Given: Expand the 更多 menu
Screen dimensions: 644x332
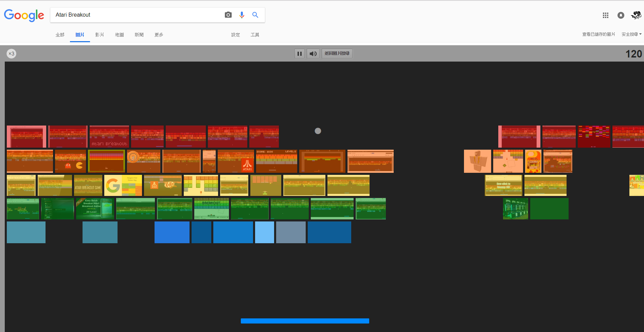Looking at the screenshot, I should tap(159, 35).
